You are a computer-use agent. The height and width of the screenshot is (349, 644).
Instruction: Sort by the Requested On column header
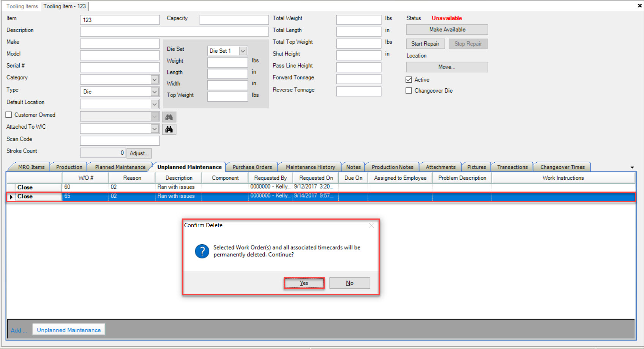[x=316, y=178]
